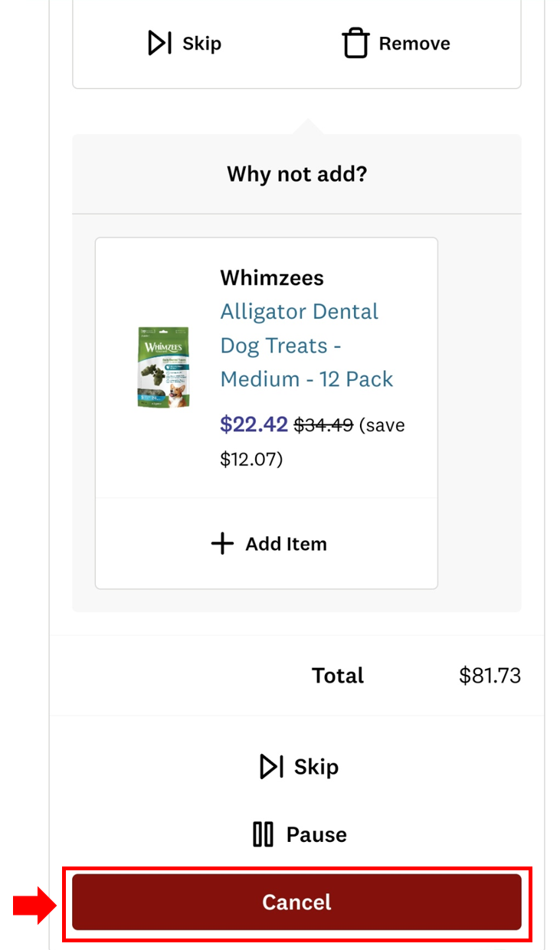This screenshot has width=560, height=950.
Task: Click the Skip text under the Total row
Action: [316, 767]
